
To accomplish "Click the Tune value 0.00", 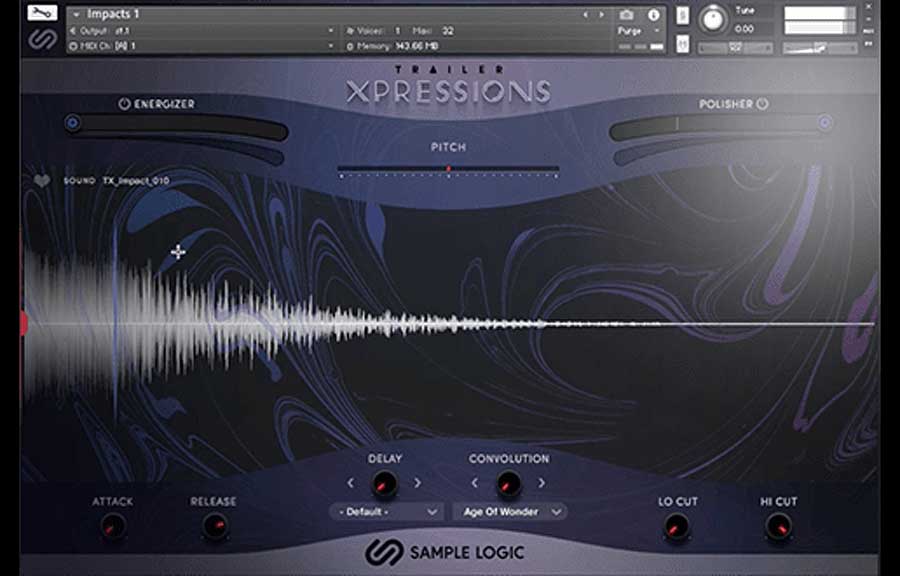I will pos(744,29).
